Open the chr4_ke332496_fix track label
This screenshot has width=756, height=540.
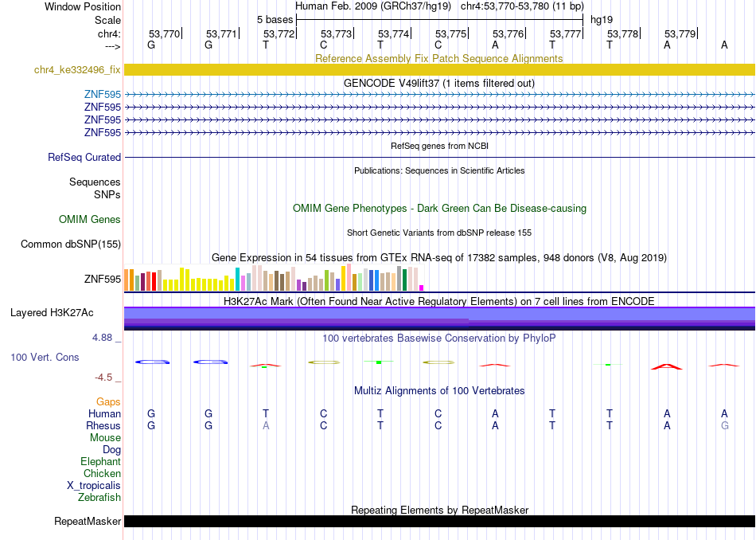77,69
